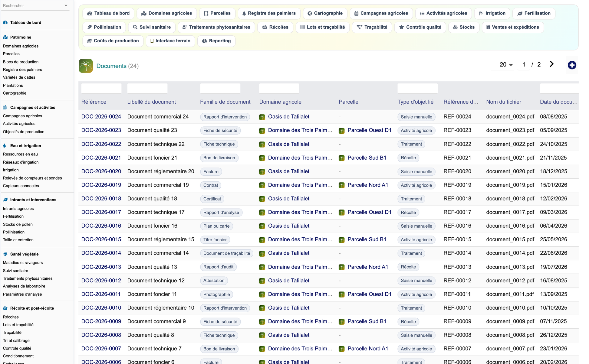
Task: Click the Titre foncier tag in DOC-2026-0015 row
Action: (215, 240)
